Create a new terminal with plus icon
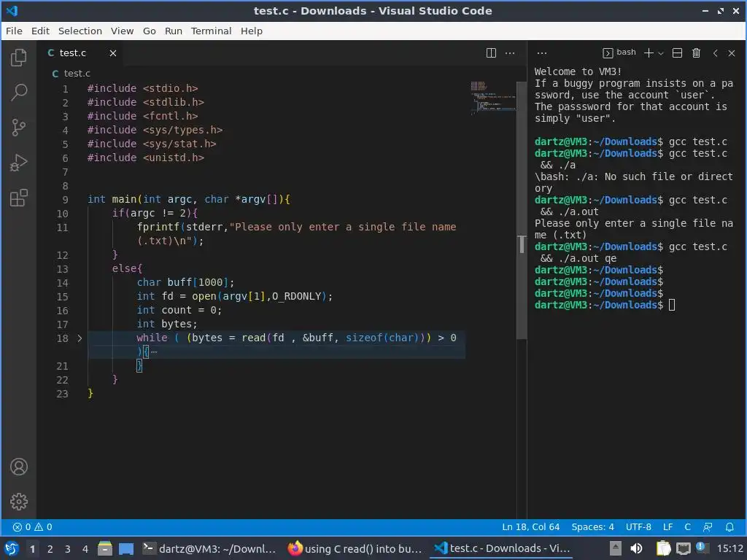The height and width of the screenshot is (560, 747). 649,52
